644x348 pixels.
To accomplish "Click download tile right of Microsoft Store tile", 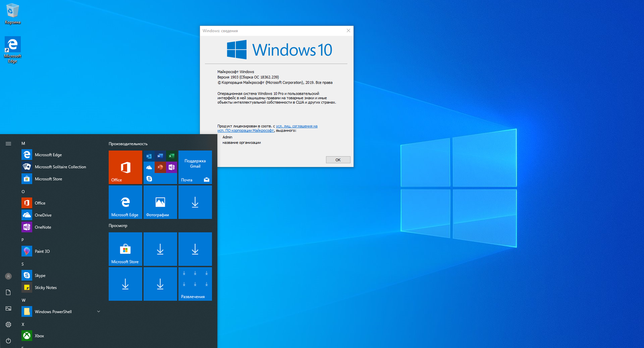I will click(x=160, y=249).
